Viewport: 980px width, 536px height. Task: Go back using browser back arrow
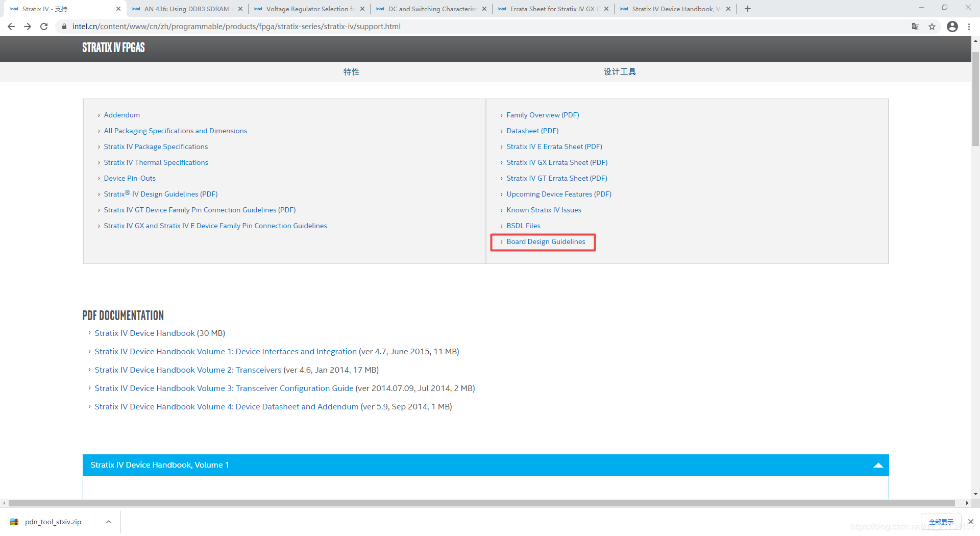click(x=11, y=27)
